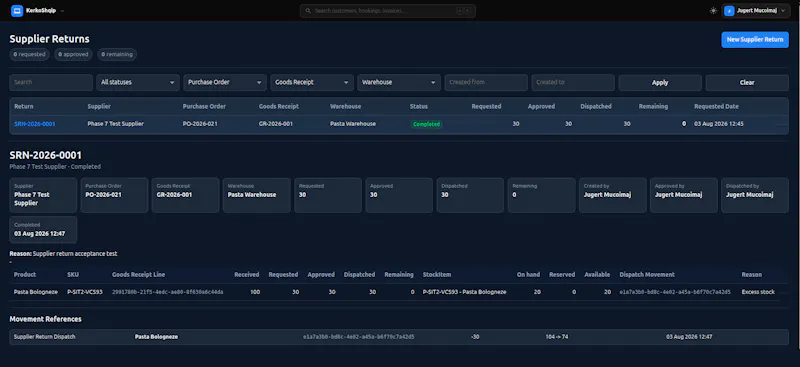This screenshot has width=800, height=367.
Task: Toggle the light/dark theme sun icon
Action: [713, 11]
